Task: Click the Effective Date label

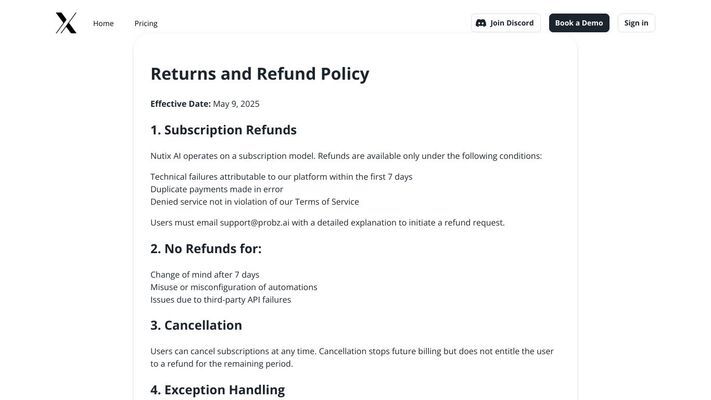Action: [180, 104]
